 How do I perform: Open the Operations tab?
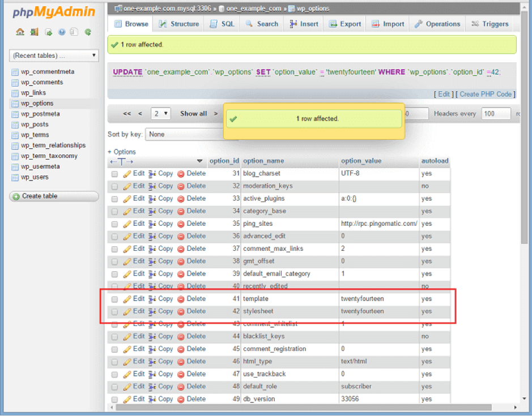coord(438,24)
